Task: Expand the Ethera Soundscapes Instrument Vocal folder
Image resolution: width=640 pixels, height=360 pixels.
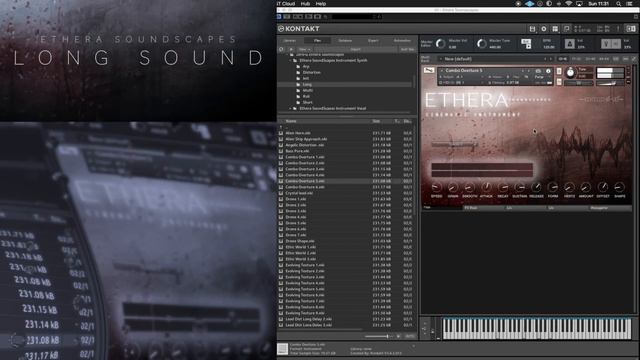Action: (291, 109)
